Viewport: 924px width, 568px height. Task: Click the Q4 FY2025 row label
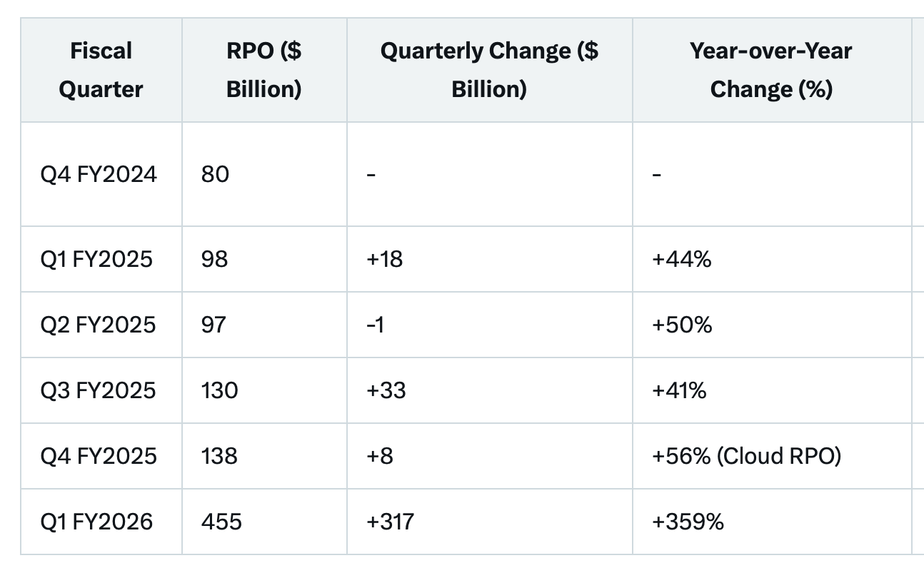99,456
